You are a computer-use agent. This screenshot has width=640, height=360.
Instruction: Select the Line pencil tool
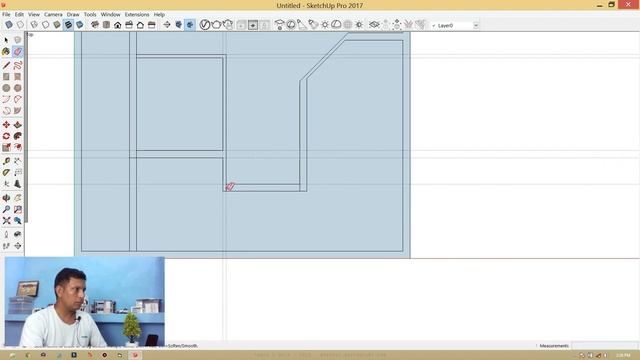coord(6,65)
